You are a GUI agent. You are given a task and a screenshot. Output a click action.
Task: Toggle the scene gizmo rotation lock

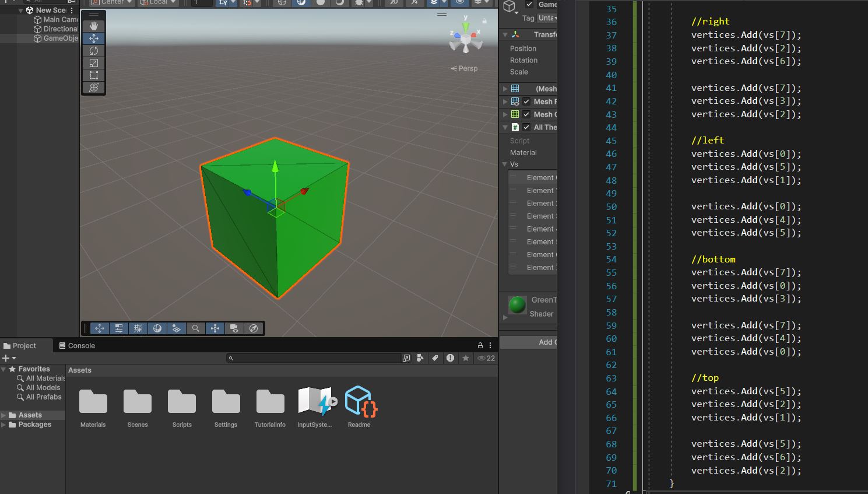(x=484, y=20)
